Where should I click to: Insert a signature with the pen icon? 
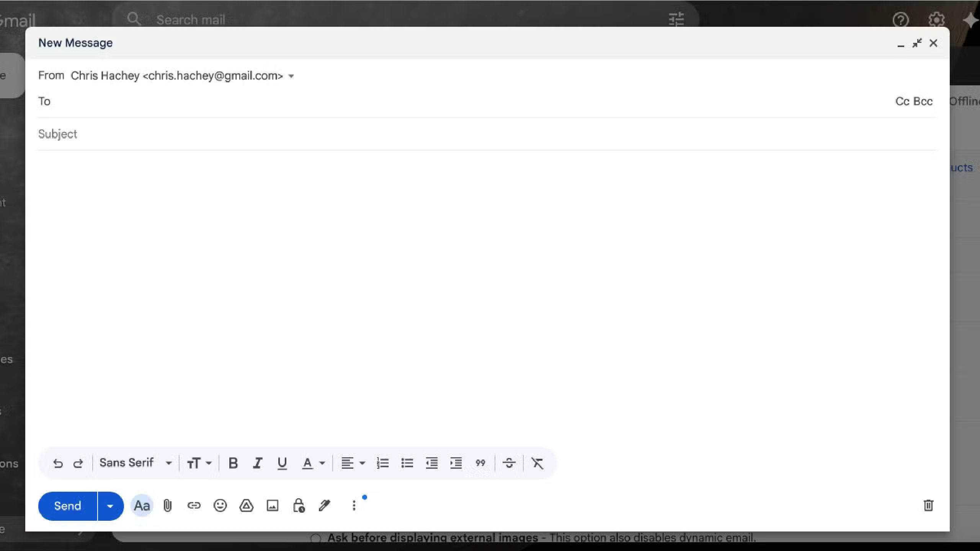[324, 506]
